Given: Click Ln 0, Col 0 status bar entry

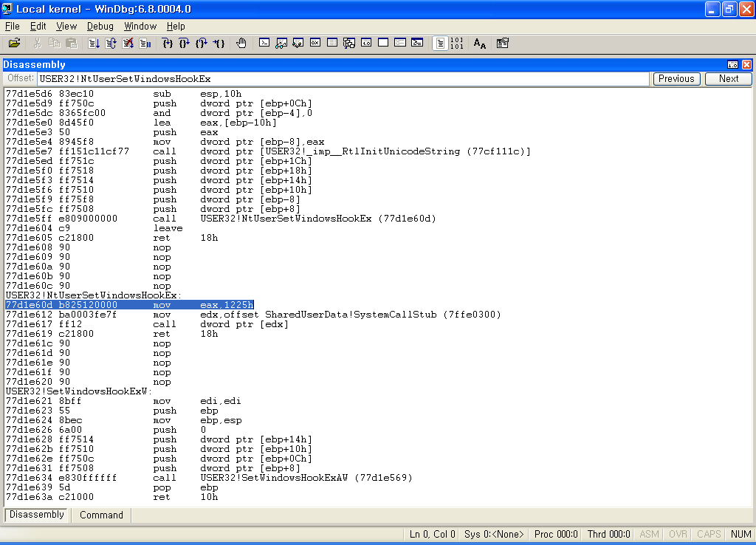Looking at the screenshot, I should [x=432, y=534].
